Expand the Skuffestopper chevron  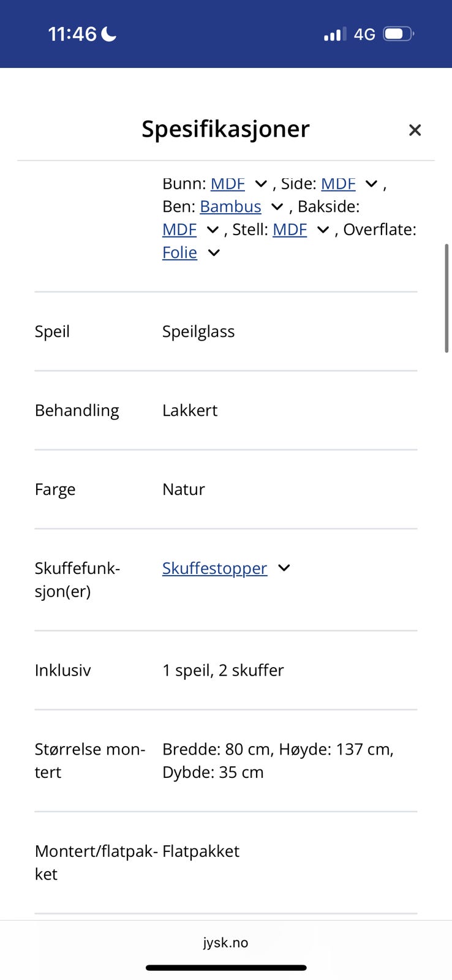(284, 568)
